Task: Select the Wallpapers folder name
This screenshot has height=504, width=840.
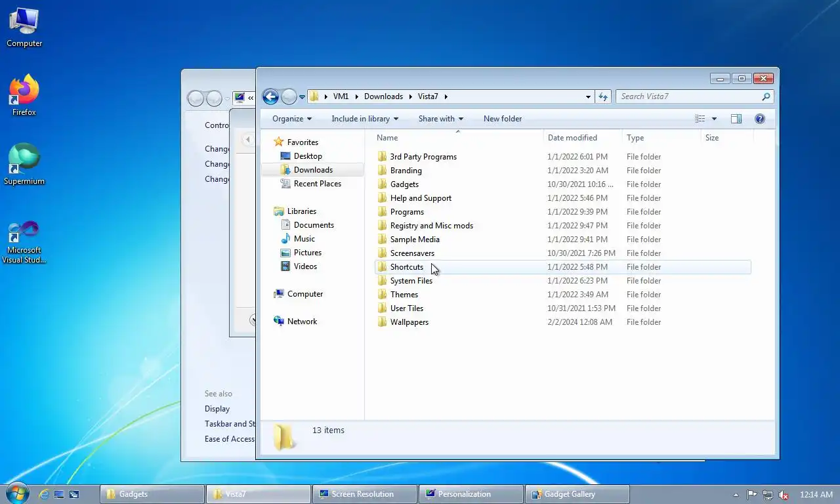Action: tap(409, 322)
